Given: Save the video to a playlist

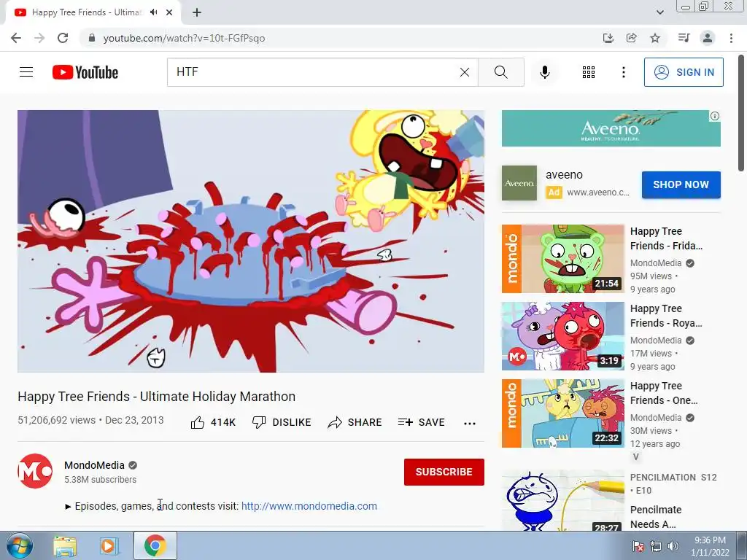Looking at the screenshot, I should pyautogui.click(x=421, y=422).
